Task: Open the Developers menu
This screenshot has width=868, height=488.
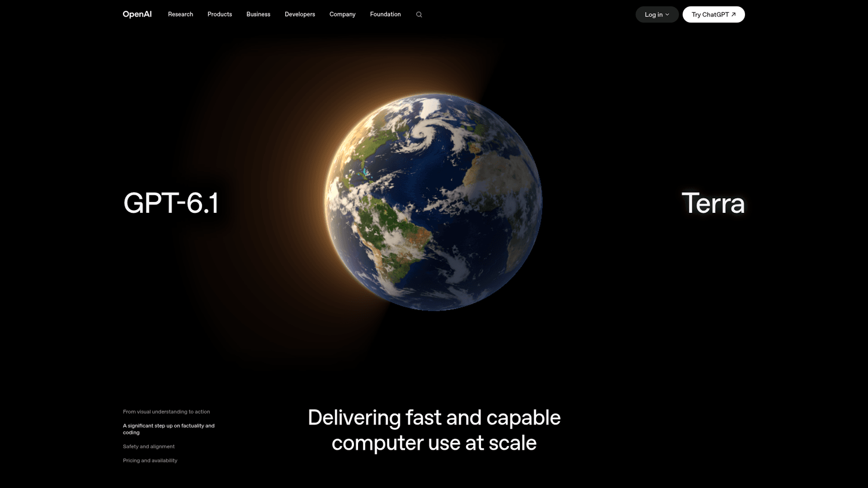Action: coord(300,14)
